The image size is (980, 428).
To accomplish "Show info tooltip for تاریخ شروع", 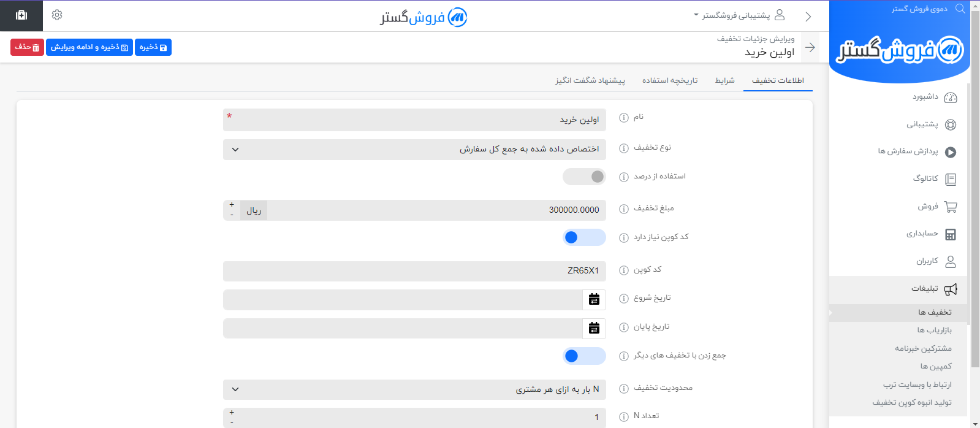I will click(x=623, y=299).
